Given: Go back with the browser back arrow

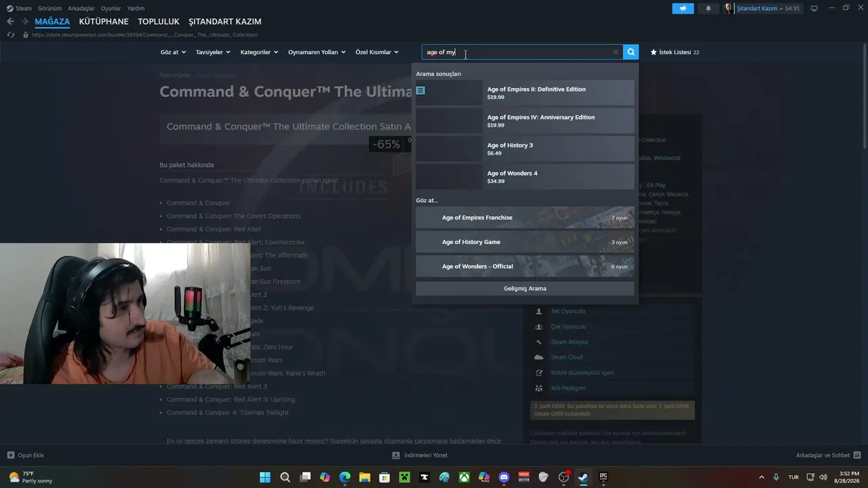Looking at the screenshot, I should pyautogui.click(x=10, y=22).
